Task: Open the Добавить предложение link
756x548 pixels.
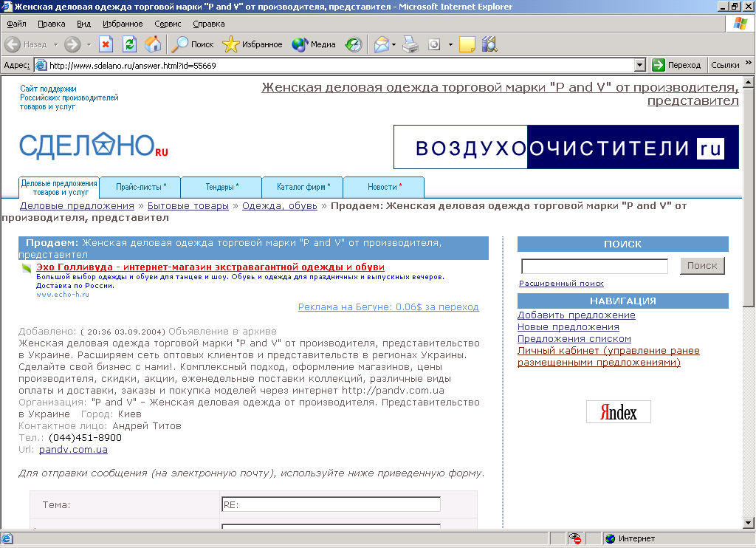Action: coord(576,315)
